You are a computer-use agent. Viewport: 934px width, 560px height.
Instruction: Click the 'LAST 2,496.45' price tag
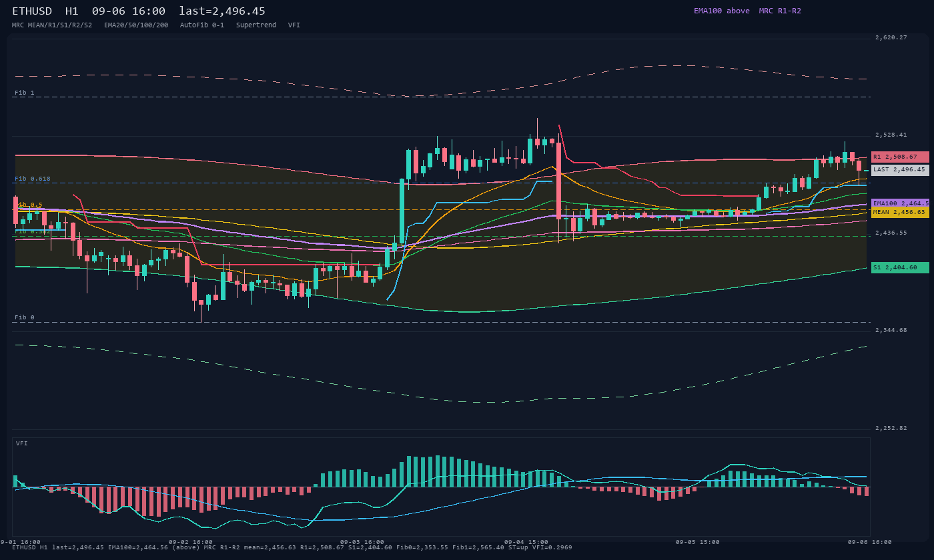point(900,170)
